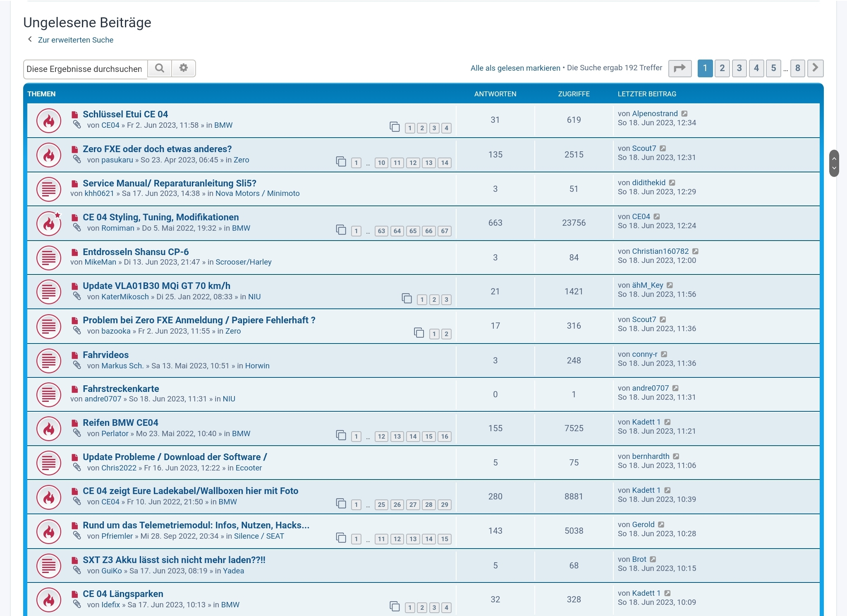Click pages icon in Reifen BMW CE04 row
Viewport: 847px width, 616px height.
341,435
